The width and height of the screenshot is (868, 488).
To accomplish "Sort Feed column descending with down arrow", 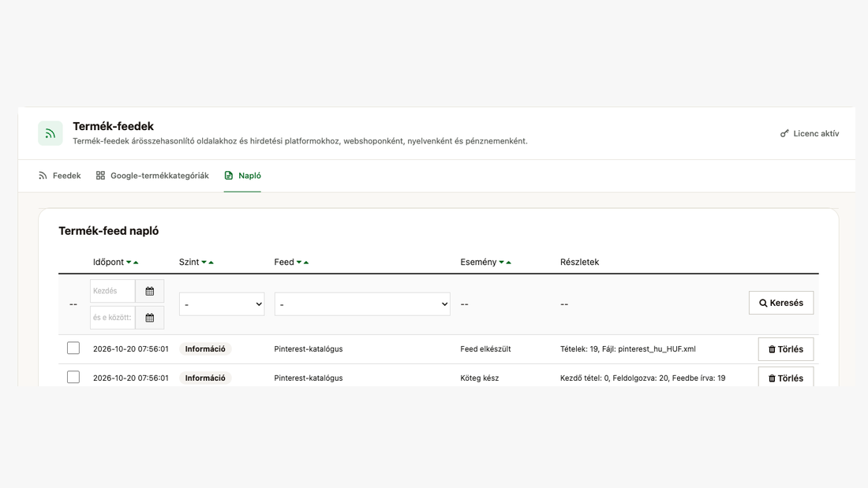I will coord(300,263).
